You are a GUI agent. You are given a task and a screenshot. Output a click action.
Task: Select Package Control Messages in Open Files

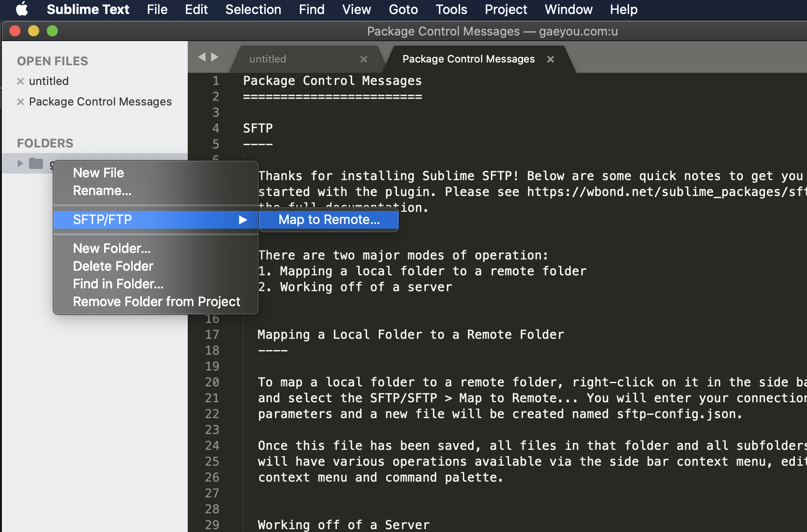click(100, 102)
